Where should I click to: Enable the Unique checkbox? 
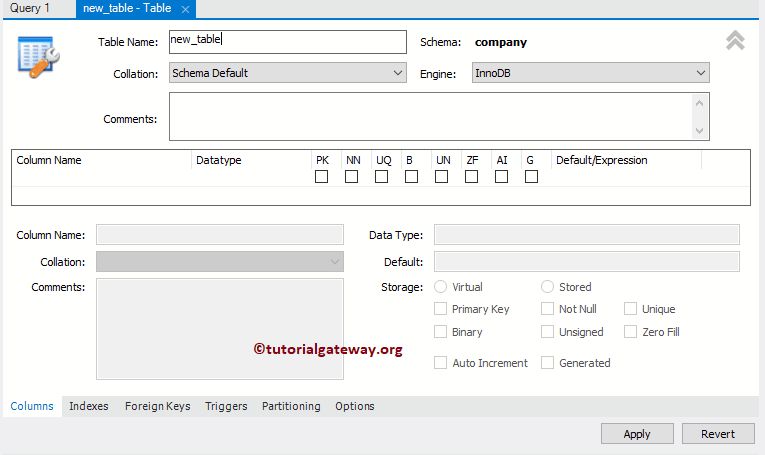[x=630, y=309]
